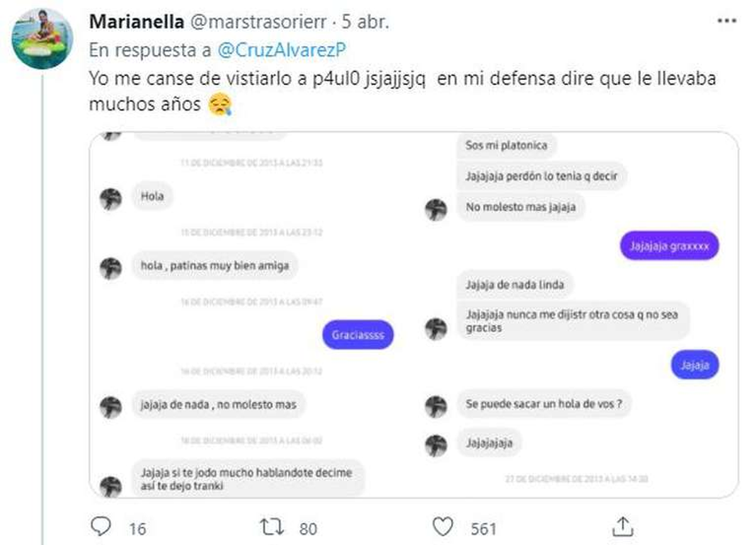Click the 5 abr. tweet date
The image size is (756, 545).
click(x=365, y=21)
